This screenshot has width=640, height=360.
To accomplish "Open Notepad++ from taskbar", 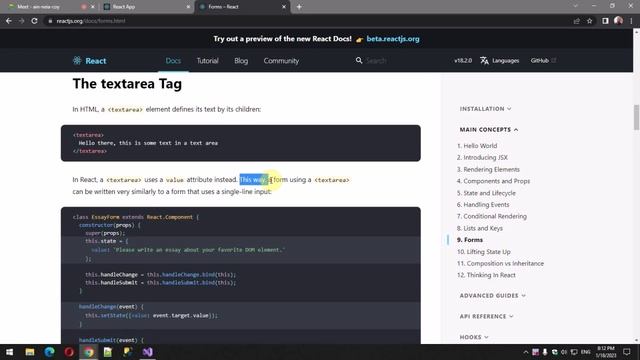I will pos(108,352).
